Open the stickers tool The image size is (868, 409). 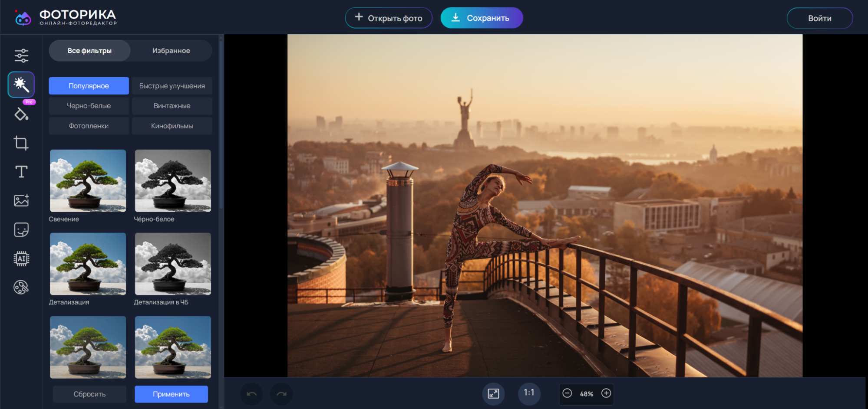click(x=21, y=229)
